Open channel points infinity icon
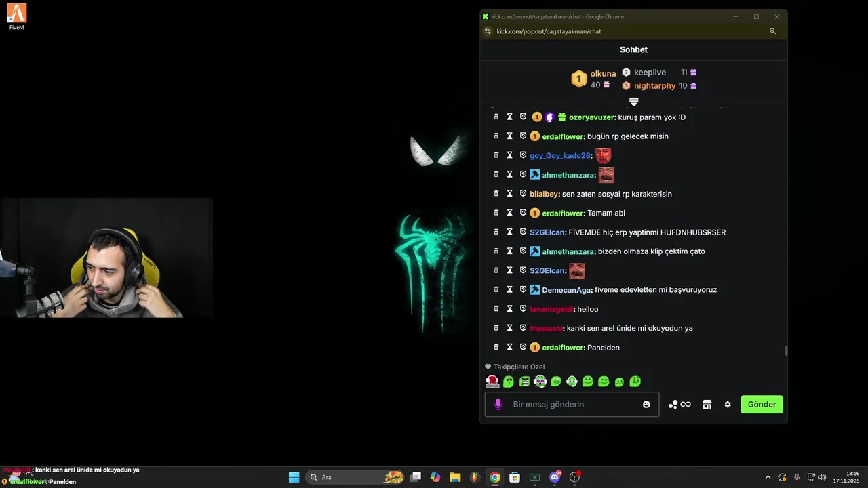The width and height of the screenshot is (868, 488). 679,405
